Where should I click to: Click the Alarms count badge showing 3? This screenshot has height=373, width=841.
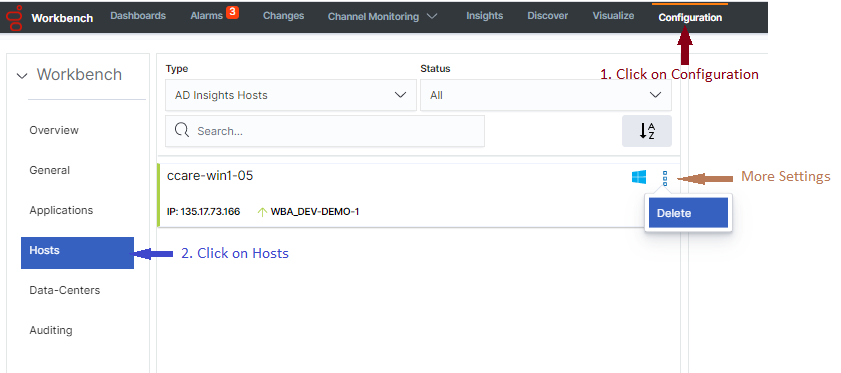(232, 12)
